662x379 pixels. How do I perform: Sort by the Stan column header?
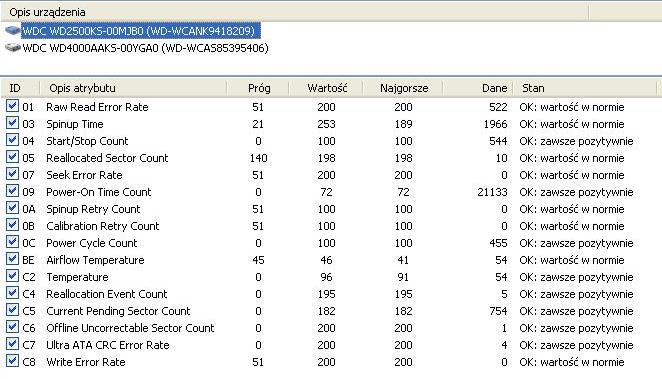coord(585,88)
